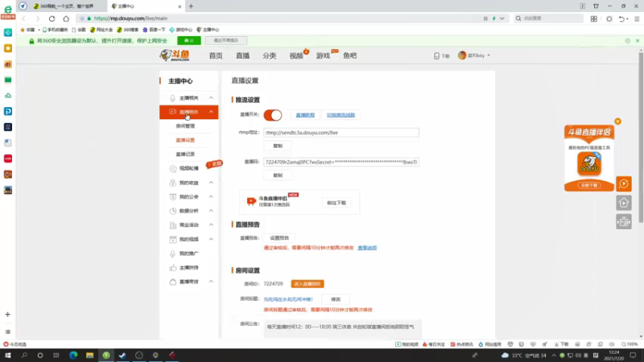Click 修改 next to room title
The height and width of the screenshot is (362, 644).
click(336, 299)
